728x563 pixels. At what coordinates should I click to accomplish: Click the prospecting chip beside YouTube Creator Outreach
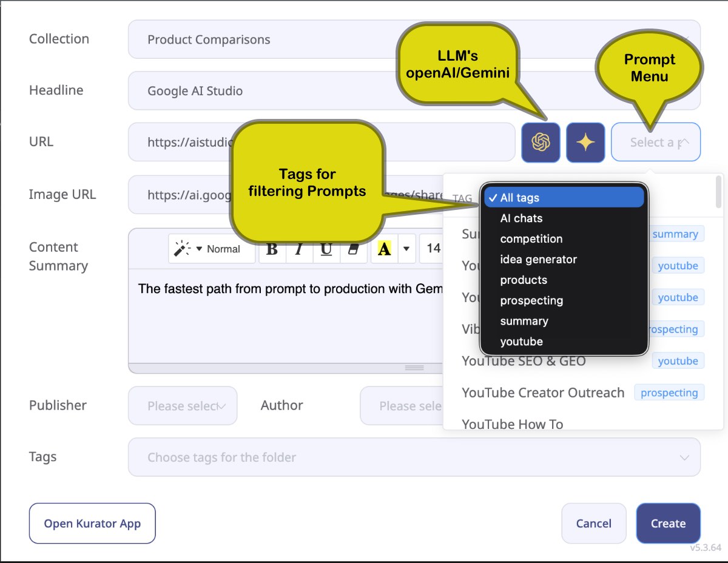pos(669,393)
